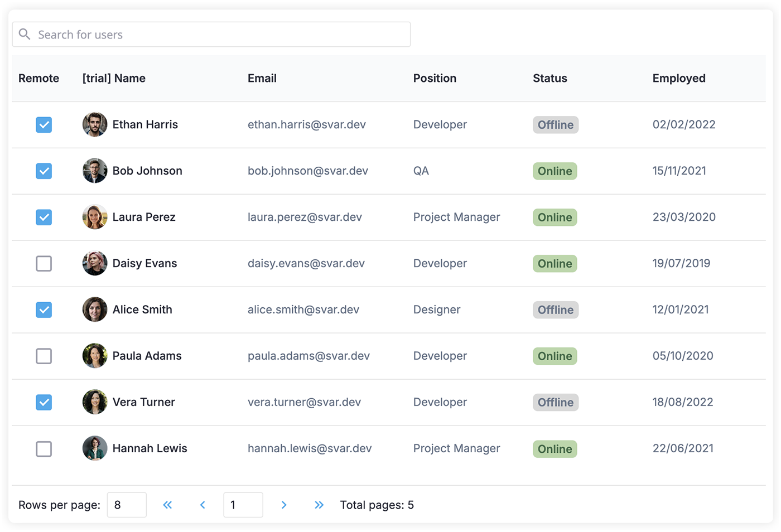Uncheck Remote for Alice Smith

click(44, 309)
